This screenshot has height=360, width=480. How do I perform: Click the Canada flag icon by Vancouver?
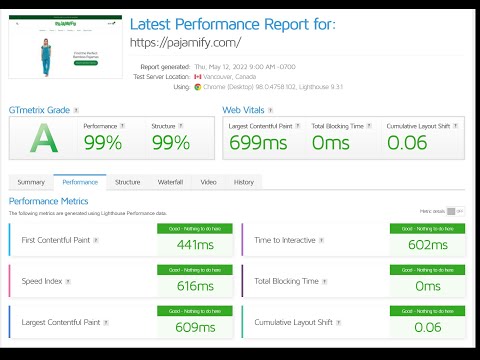(198, 77)
